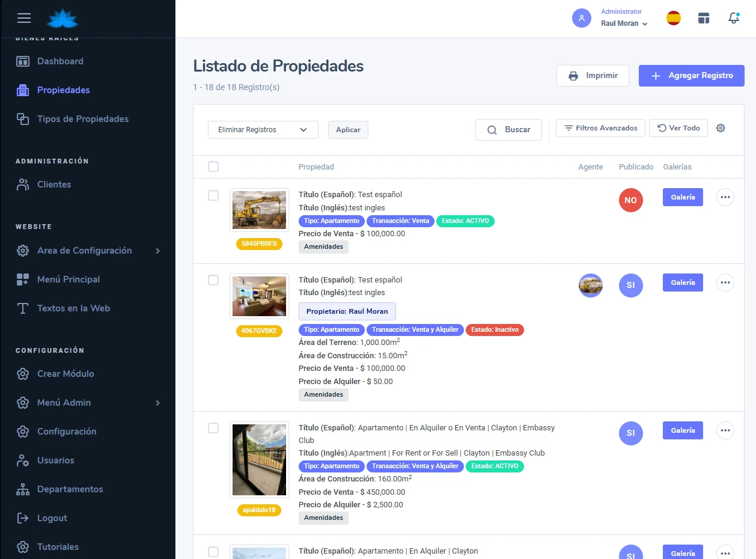Viewport: 756px width, 559px height.
Task: Click the agent avatar on 4067GVBKE row
Action: click(591, 286)
